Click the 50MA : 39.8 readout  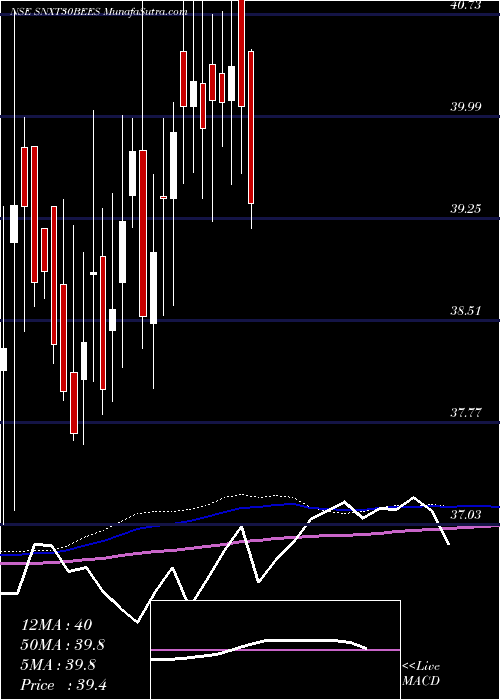[65, 645]
